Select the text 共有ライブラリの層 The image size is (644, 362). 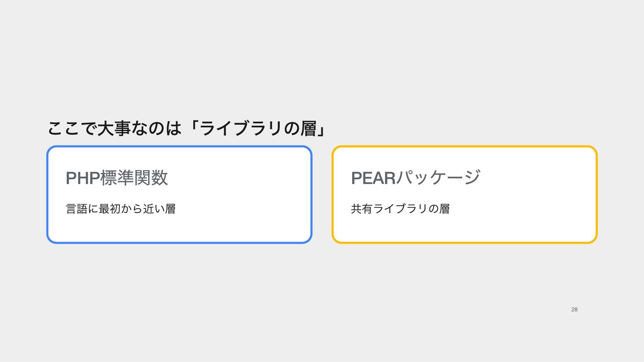point(400,209)
